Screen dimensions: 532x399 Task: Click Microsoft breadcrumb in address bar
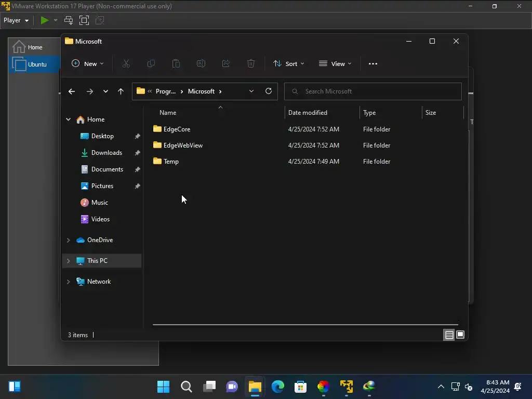201,91
